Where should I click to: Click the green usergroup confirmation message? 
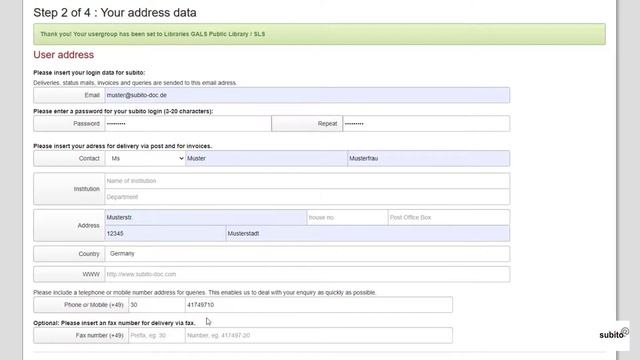(x=320, y=34)
